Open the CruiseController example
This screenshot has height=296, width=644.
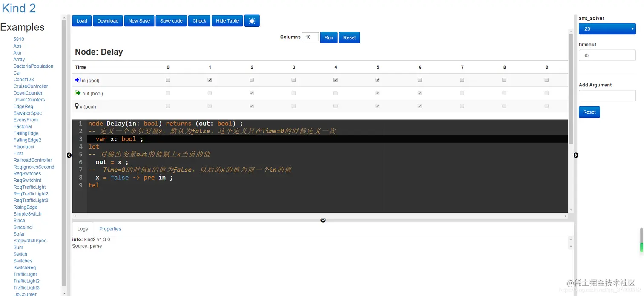point(31,86)
